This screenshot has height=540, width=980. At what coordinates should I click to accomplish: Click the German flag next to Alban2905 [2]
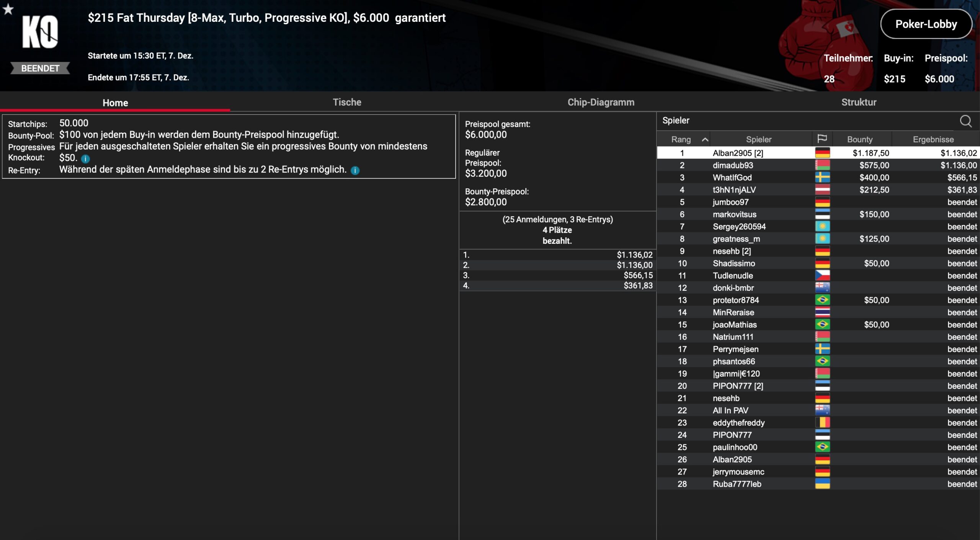[x=822, y=153]
